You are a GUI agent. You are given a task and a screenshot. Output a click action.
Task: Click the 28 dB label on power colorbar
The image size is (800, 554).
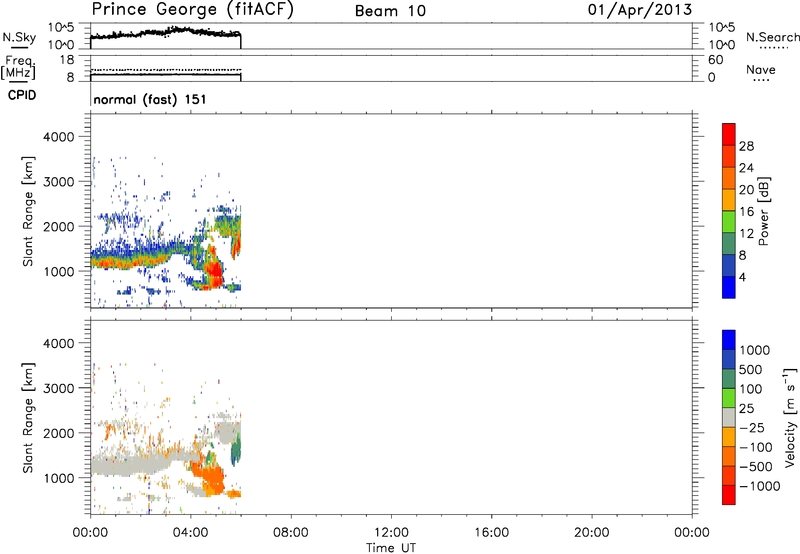(x=746, y=146)
